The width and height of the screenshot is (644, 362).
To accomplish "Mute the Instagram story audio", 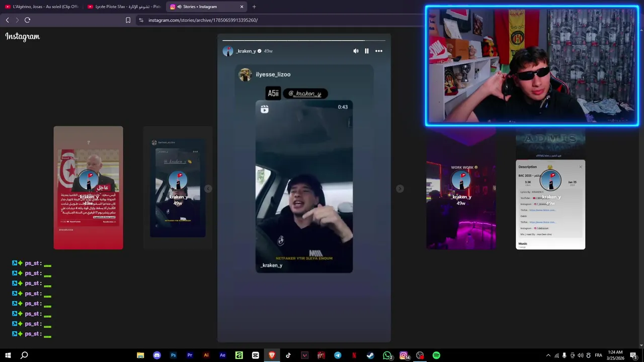I will 356,51.
